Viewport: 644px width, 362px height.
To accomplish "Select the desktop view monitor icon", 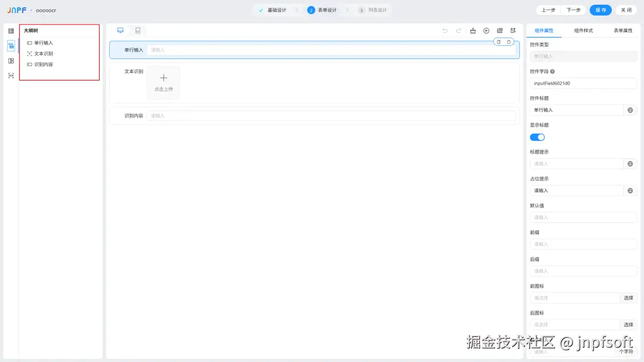I will click(121, 30).
